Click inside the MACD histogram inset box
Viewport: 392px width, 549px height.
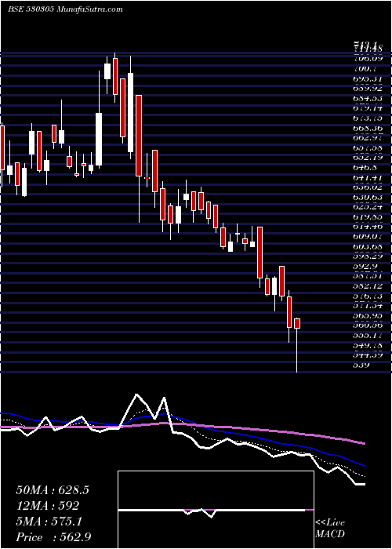tap(216, 510)
